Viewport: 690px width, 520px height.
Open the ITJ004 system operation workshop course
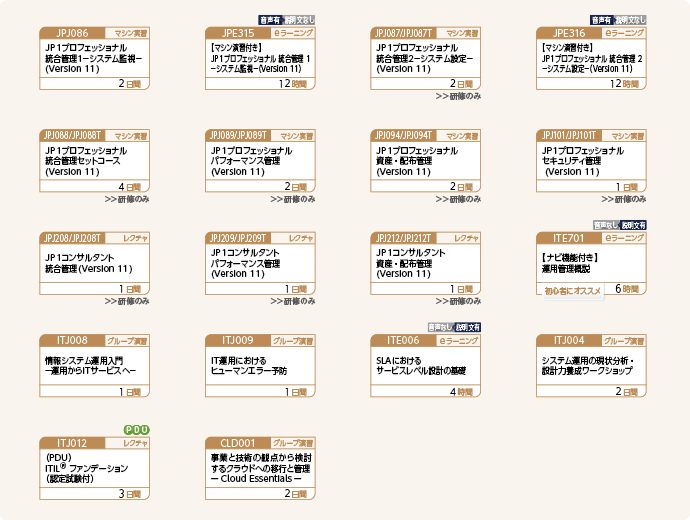tap(591, 366)
